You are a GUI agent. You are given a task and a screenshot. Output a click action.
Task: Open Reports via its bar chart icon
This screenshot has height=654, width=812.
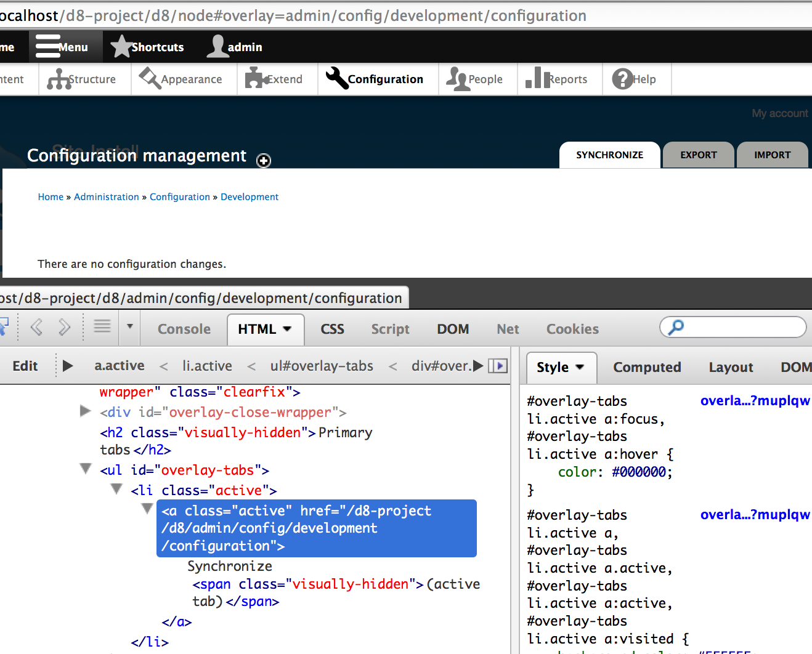[537, 78]
